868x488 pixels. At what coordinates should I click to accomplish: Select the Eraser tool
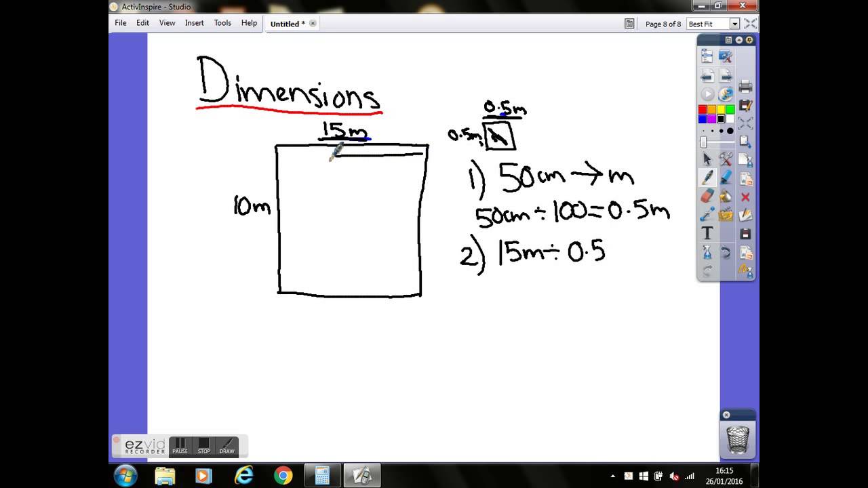coord(707,196)
